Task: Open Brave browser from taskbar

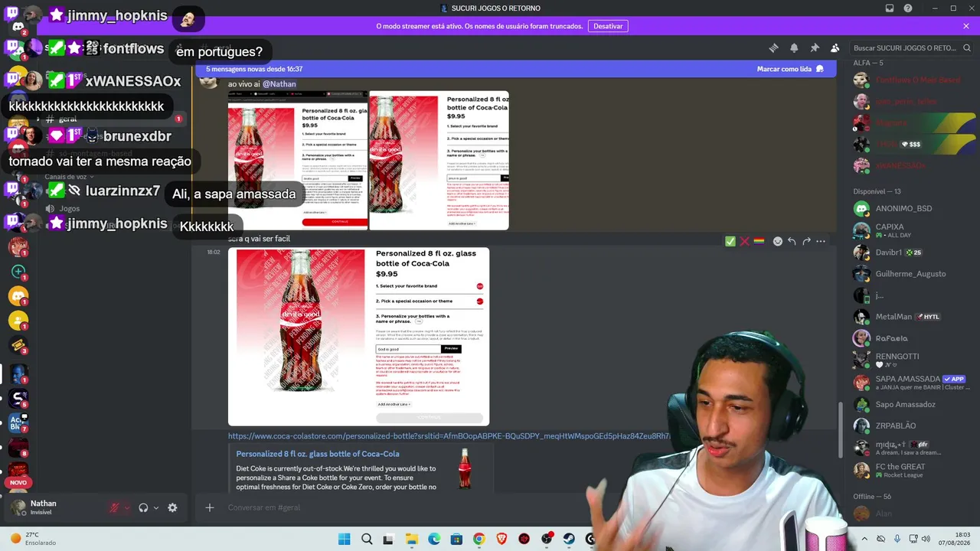Action: [501, 539]
